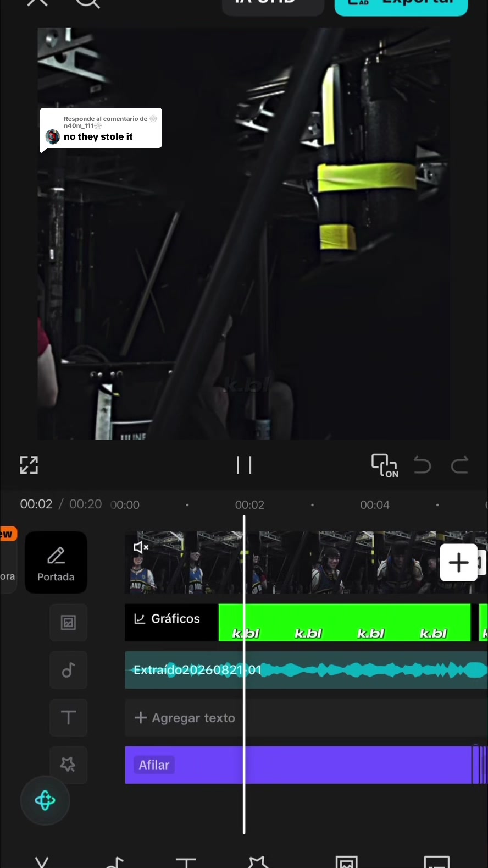Screen dimensions: 488x868
Task: Add a new clip with the plus button
Action: point(459,562)
